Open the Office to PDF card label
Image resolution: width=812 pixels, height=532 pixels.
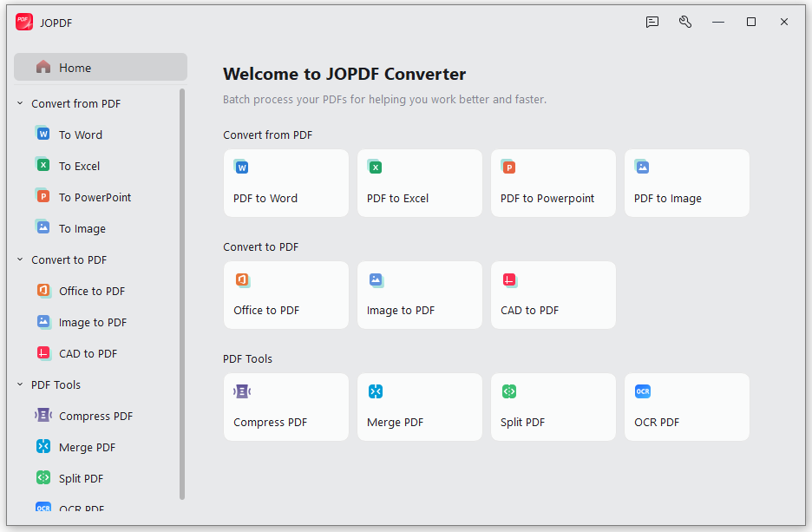click(266, 311)
